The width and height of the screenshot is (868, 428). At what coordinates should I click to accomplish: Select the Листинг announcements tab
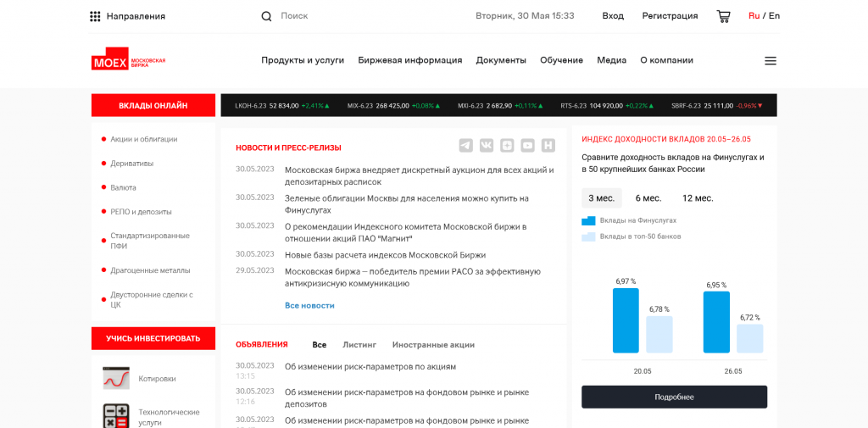coord(359,344)
